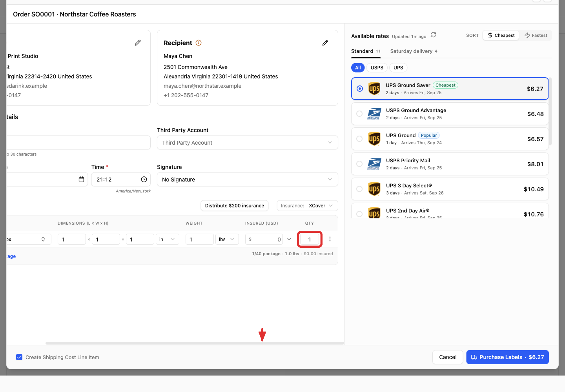
Task: Sort rates by Fastest
Action: tap(536, 35)
